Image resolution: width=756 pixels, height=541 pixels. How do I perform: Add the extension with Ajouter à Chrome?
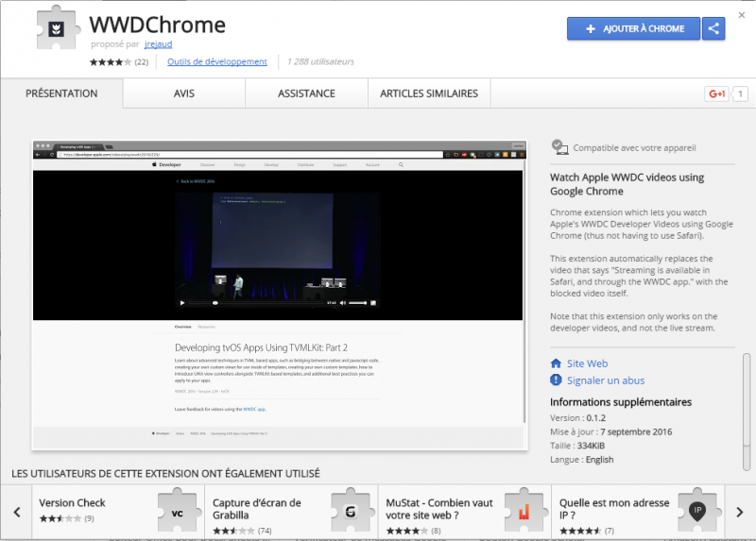(x=633, y=28)
